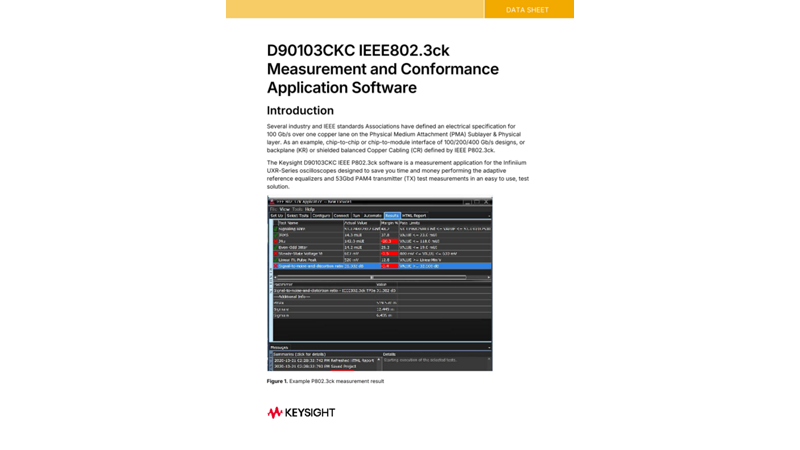This screenshot has height=450, width=800.
Task: Select the Signal-to-noise-and-distortion ratio row name
Action: [x=311, y=266]
